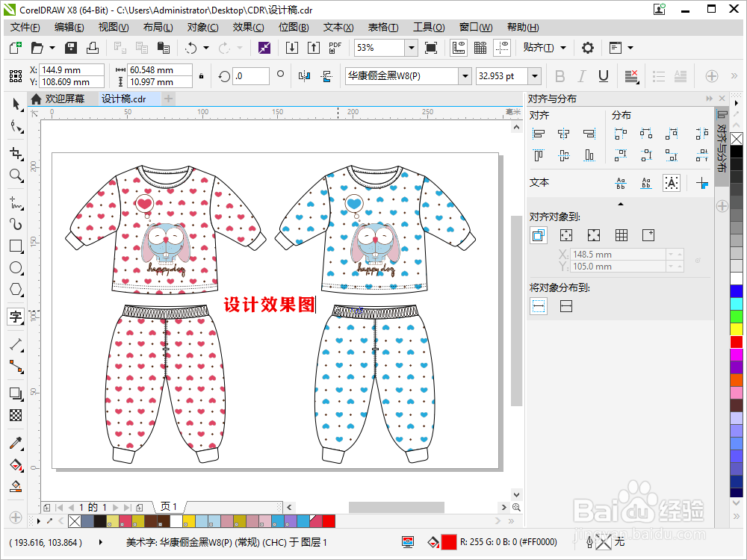The height and width of the screenshot is (560, 747).
Task: Switch to 欢迎屏幕 tab
Action: 58,99
